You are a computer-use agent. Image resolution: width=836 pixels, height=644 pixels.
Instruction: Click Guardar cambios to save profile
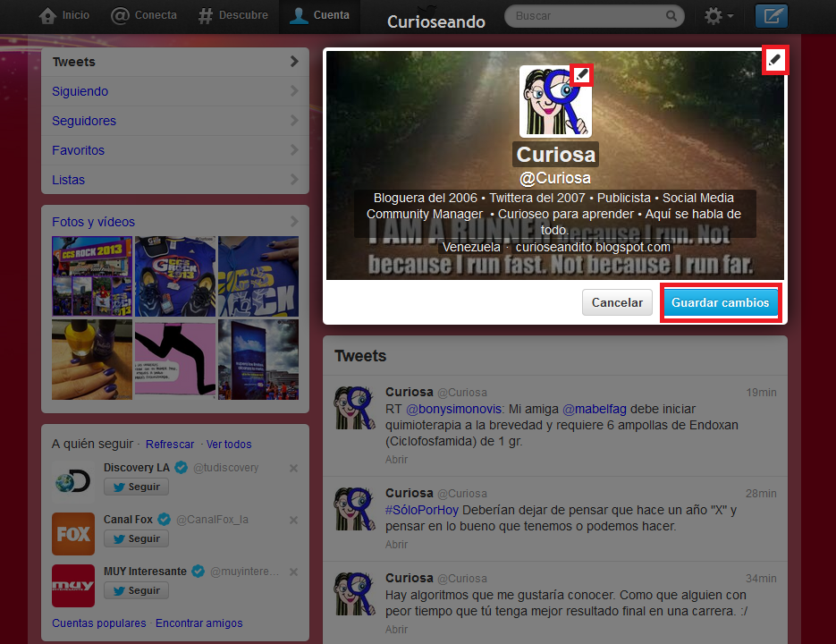pos(721,302)
